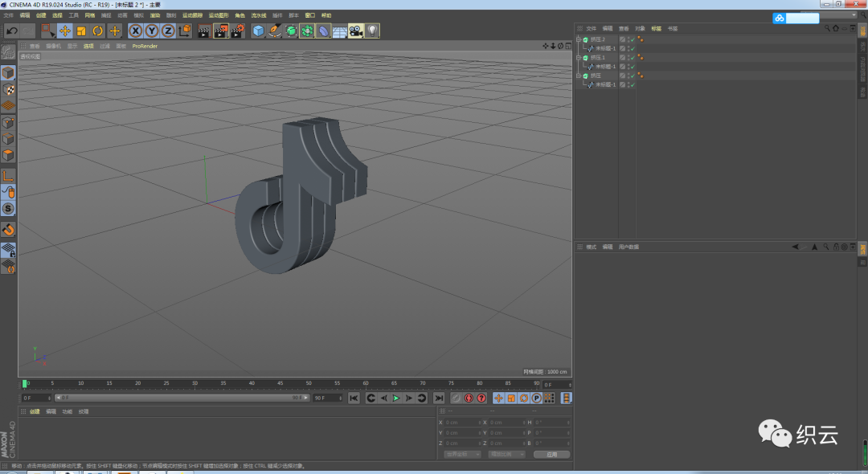
Task: Click the X position 0 cm field
Action: (x=462, y=423)
